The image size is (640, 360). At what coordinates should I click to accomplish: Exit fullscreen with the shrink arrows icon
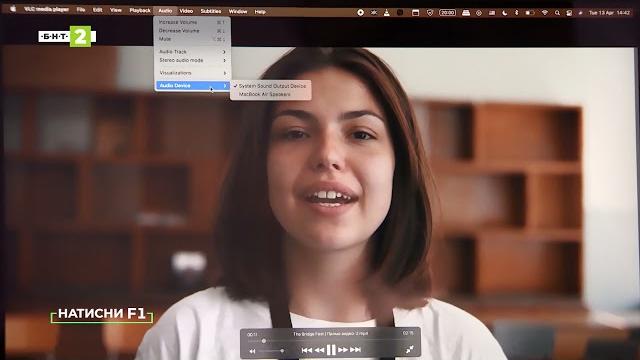(409, 349)
